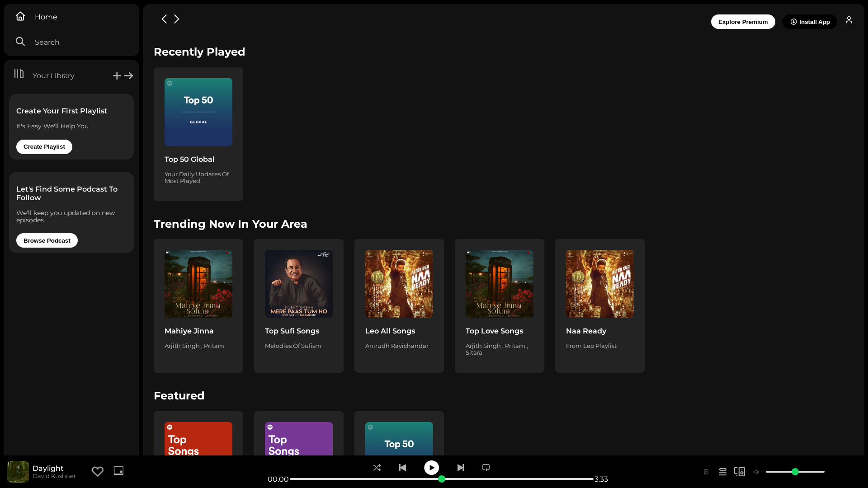
Task: Toggle repeat mode icon
Action: point(486,468)
